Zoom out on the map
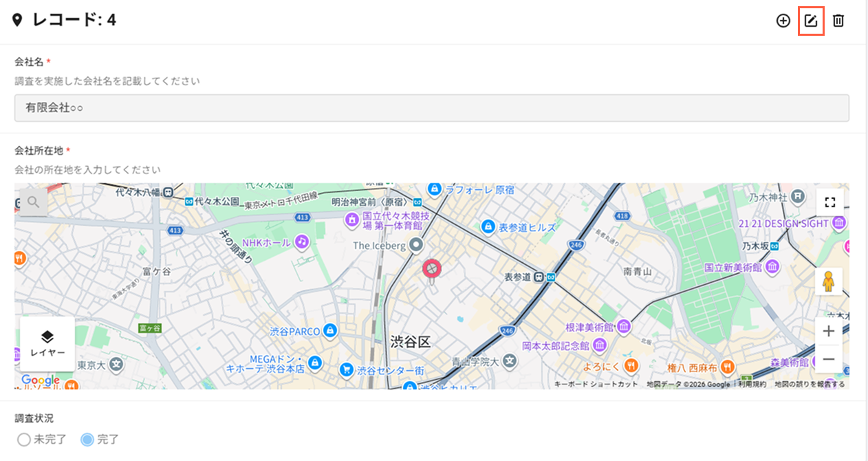The image size is (868, 461). coord(829,359)
